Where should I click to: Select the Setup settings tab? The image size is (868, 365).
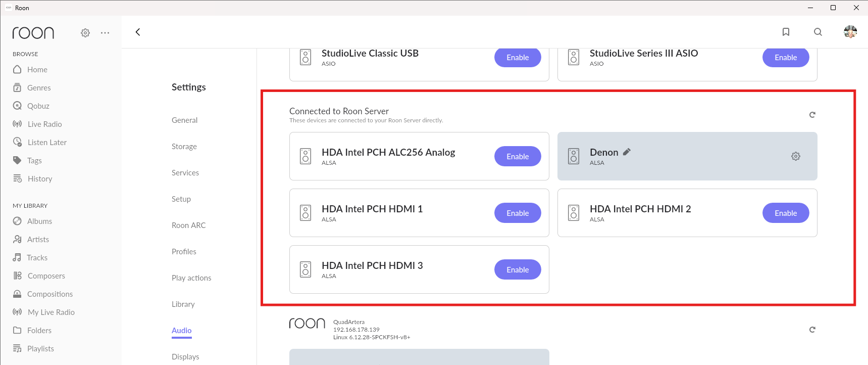(x=181, y=199)
